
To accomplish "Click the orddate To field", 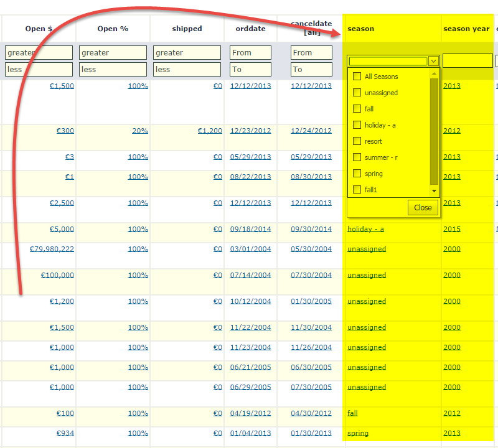I will [x=250, y=69].
